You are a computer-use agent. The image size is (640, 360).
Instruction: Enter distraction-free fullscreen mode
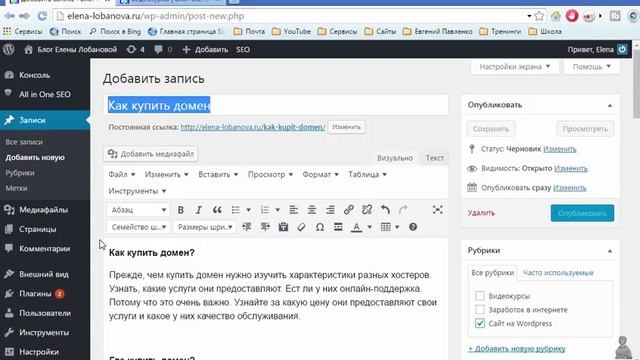pyautogui.click(x=438, y=210)
